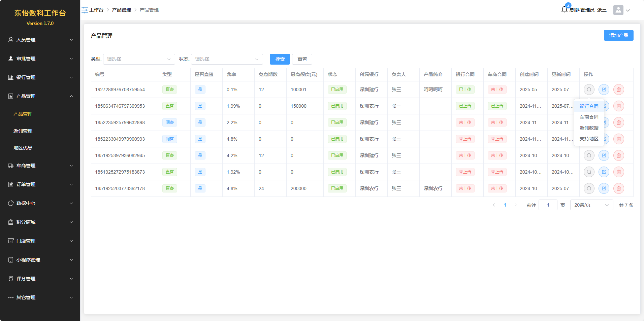Open the 状态 filter dropdown
Screen dimensions: 644x321
pyautogui.click(x=227, y=59)
